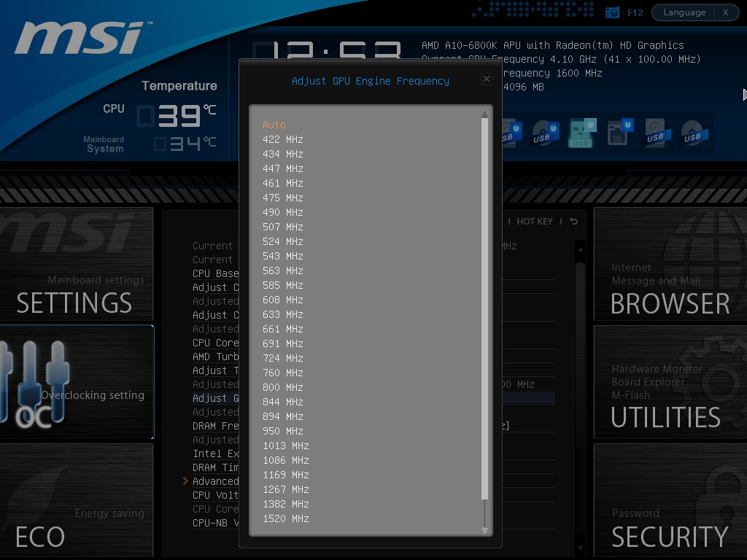The width and height of the screenshot is (747, 560).
Task: Click HOT KEY in the OC header
Action: click(x=535, y=222)
